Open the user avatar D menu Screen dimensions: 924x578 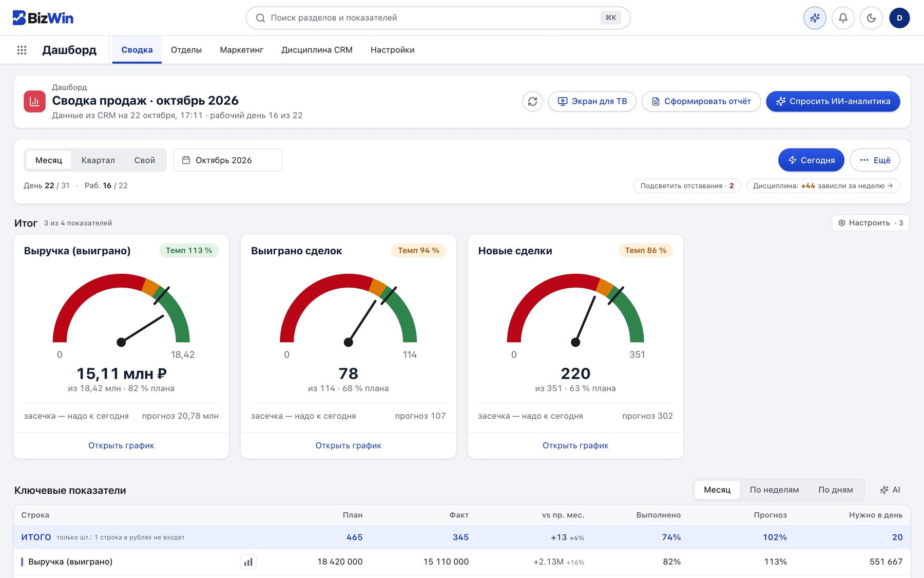click(899, 18)
